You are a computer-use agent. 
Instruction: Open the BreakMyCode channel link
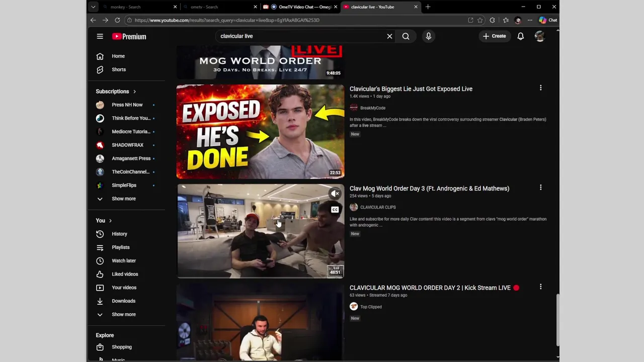373,108
